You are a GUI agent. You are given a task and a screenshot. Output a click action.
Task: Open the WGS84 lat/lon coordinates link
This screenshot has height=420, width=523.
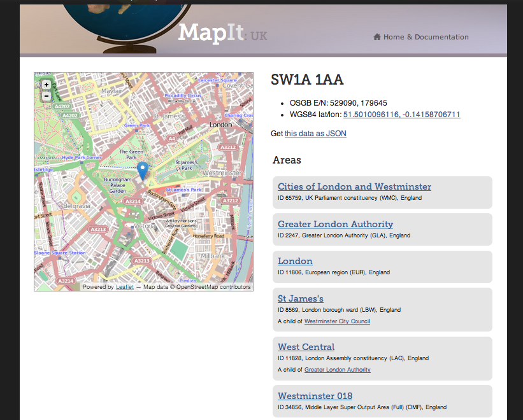tap(401, 115)
